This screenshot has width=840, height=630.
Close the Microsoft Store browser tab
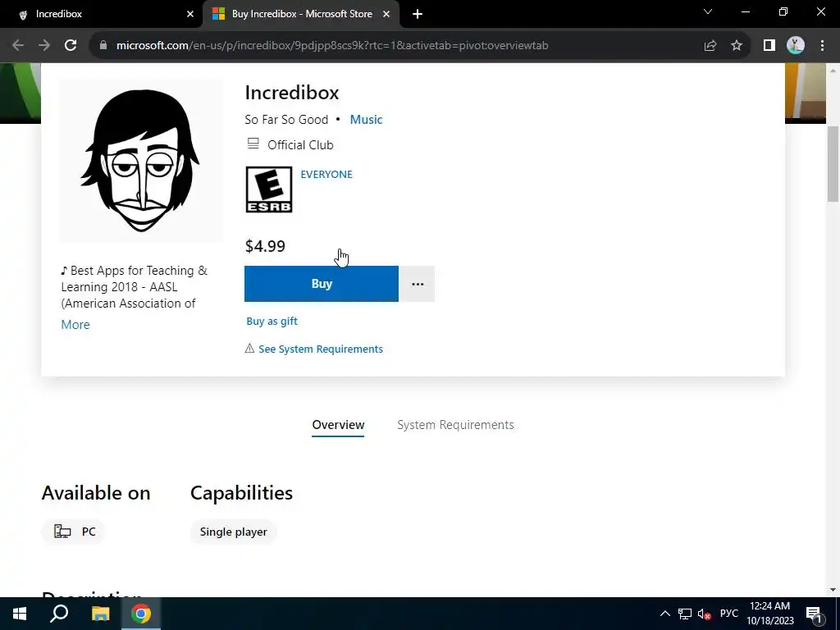[386, 15]
